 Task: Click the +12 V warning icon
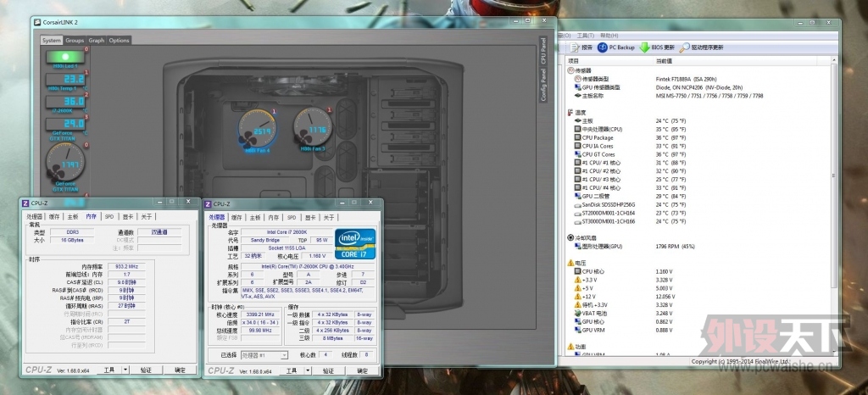click(x=578, y=297)
